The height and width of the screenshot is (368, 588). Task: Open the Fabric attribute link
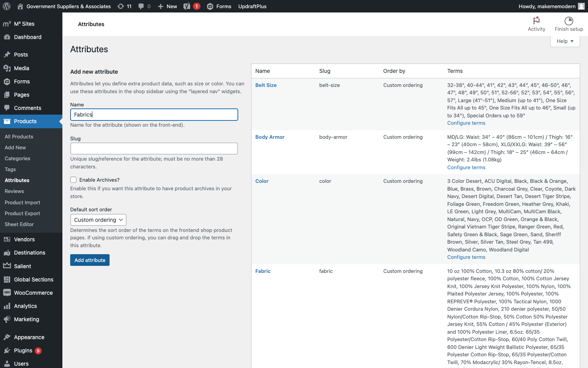coord(263,271)
